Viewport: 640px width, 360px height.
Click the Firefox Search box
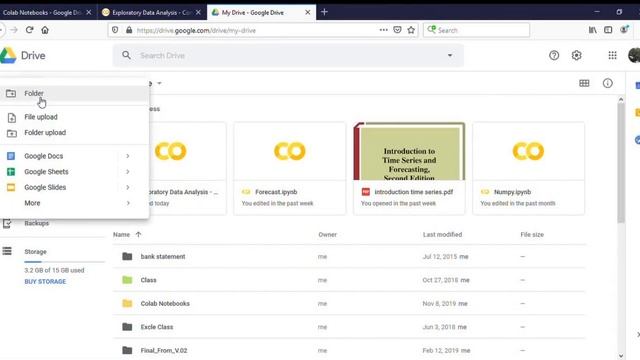476,30
